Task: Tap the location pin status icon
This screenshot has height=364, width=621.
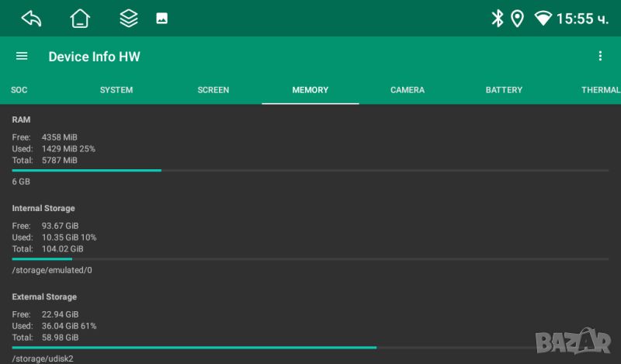Action: coord(517,19)
